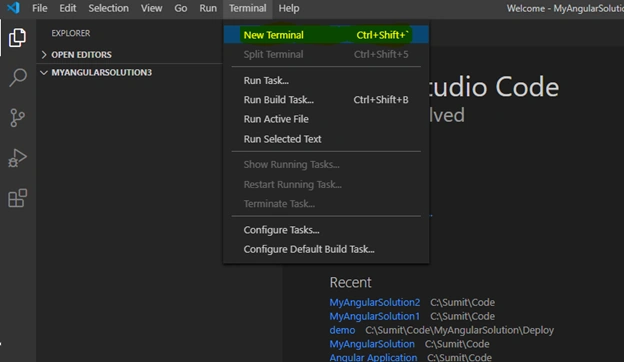624x362 pixels.
Task: Select Run Selected Text entry
Action: (x=326, y=139)
